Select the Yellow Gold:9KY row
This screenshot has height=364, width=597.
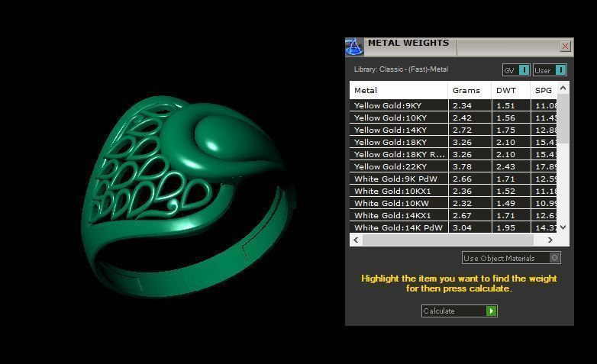coord(453,105)
